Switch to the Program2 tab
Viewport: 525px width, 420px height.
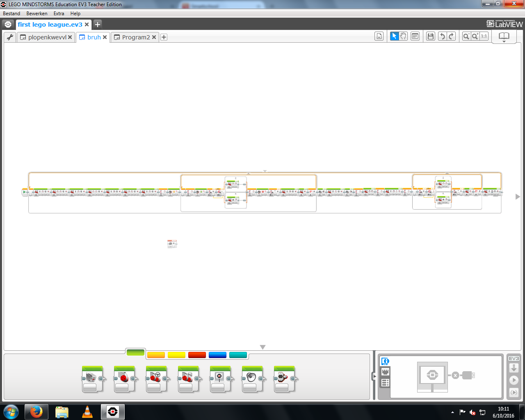pos(136,37)
